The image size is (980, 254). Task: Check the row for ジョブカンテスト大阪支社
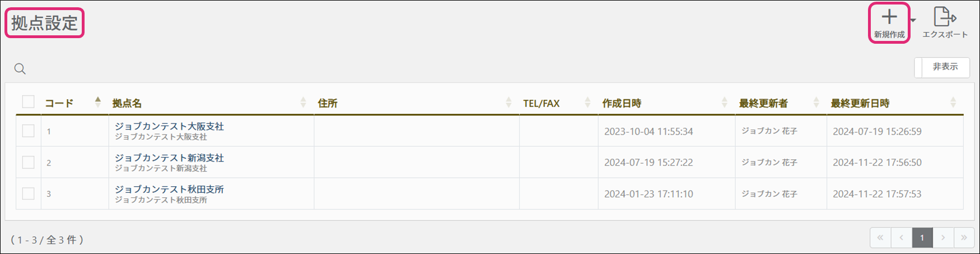[28, 131]
